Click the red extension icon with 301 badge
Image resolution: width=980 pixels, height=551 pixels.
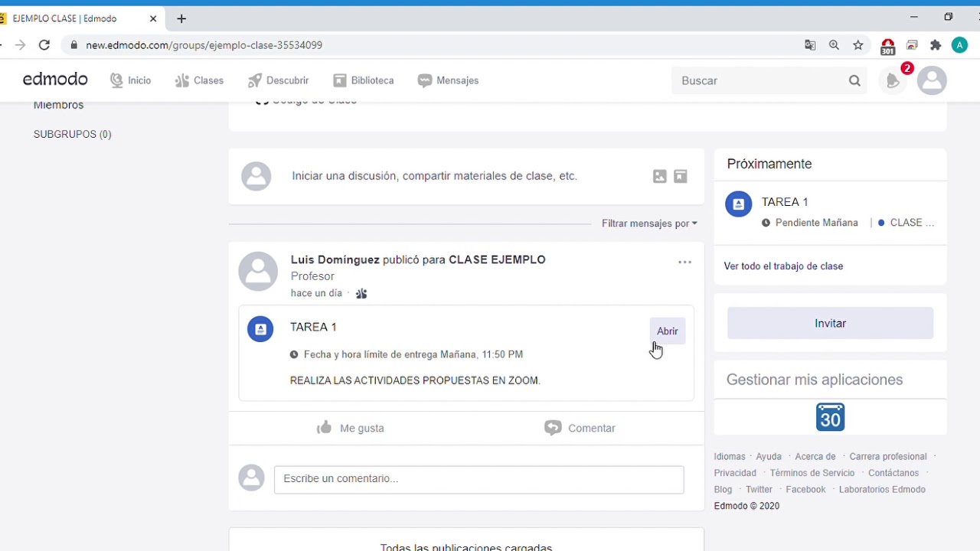tap(887, 47)
